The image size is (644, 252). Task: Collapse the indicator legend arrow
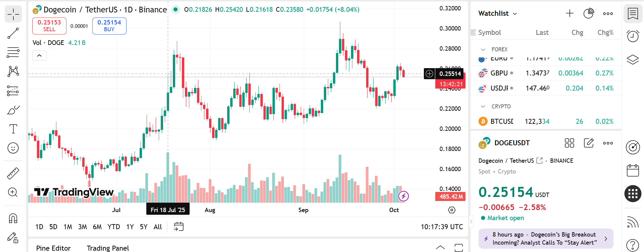tap(39, 55)
